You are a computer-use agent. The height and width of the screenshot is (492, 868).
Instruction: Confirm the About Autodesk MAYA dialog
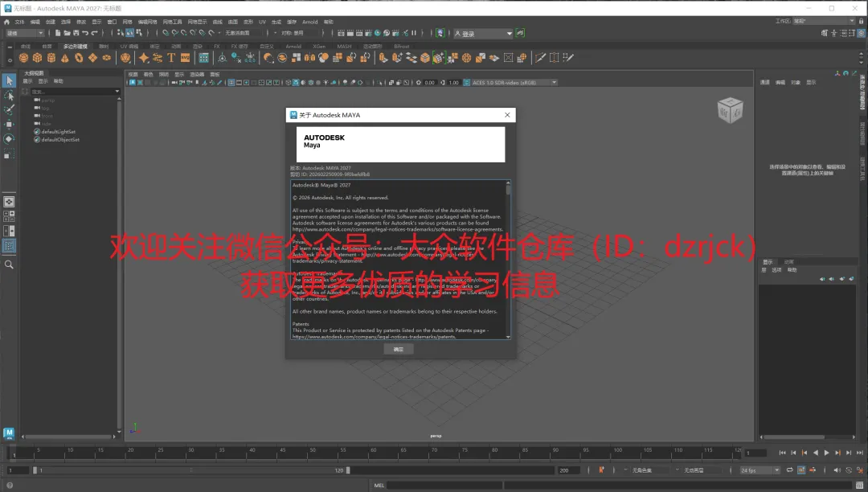click(x=399, y=349)
